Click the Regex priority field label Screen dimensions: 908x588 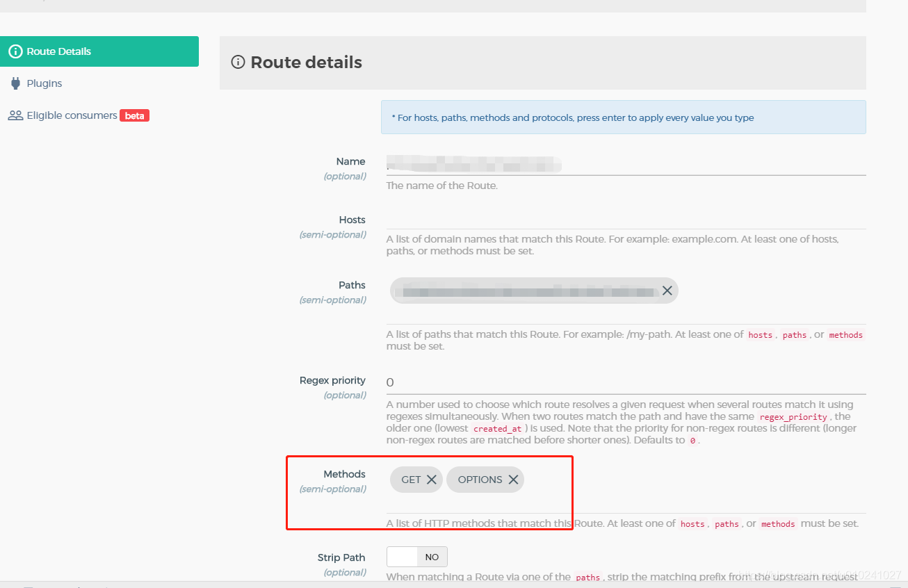332,380
